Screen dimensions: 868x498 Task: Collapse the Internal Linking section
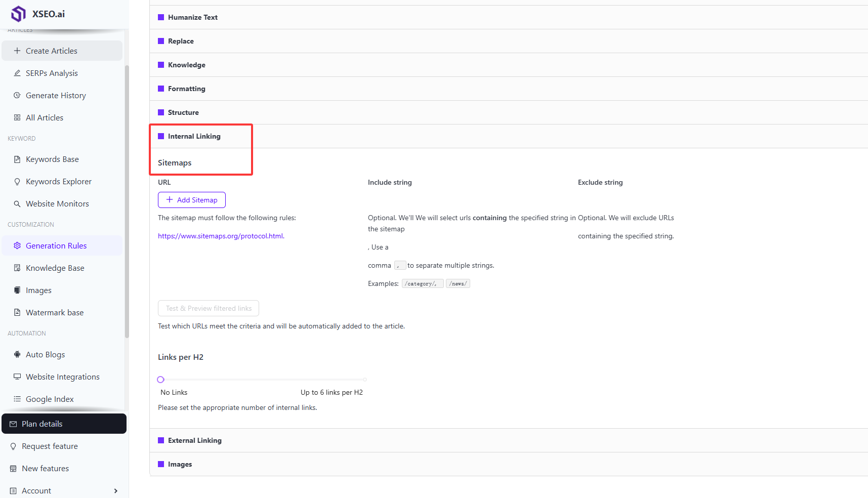(x=194, y=136)
